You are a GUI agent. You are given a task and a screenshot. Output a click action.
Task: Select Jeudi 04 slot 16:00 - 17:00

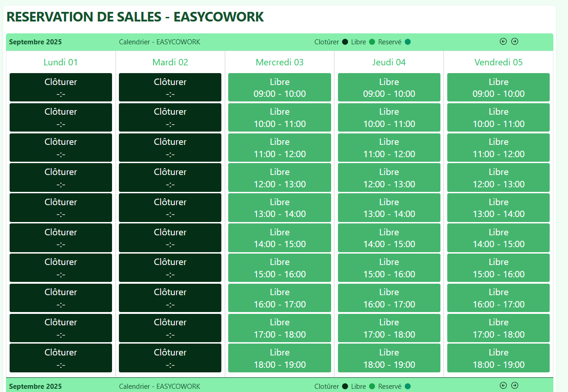point(389,298)
